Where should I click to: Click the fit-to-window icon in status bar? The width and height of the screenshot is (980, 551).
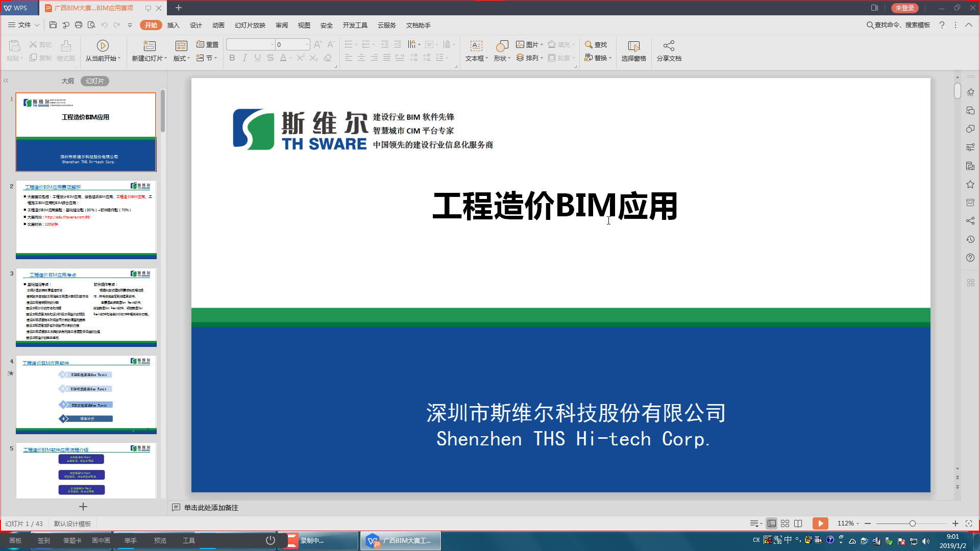(969, 523)
